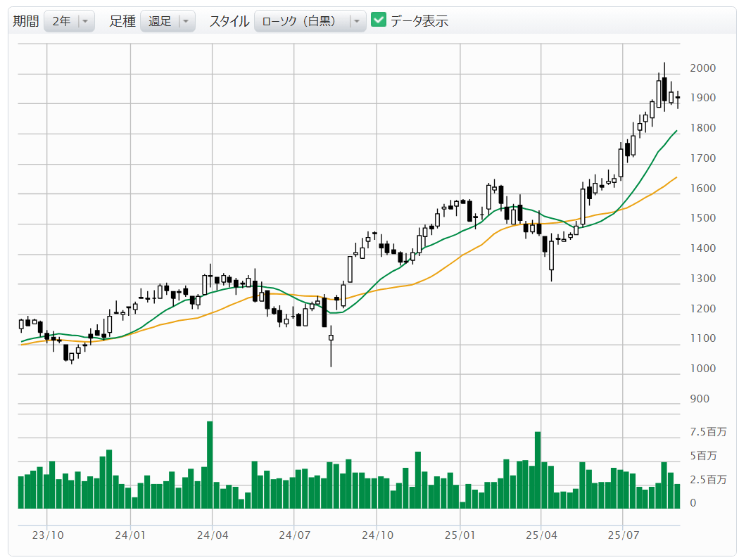Click the right end of the green moving average line
The image size is (739, 560).
[x=676, y=131]
